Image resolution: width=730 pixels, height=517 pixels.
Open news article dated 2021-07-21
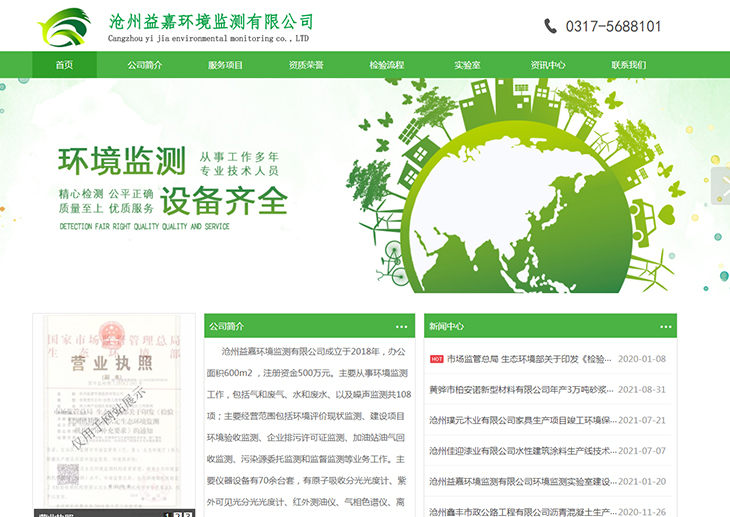tap(520, 420)
